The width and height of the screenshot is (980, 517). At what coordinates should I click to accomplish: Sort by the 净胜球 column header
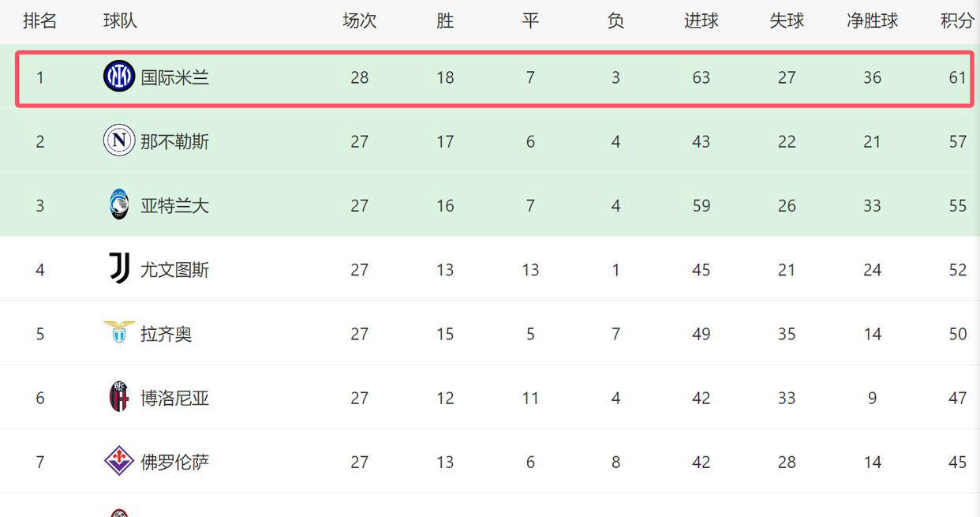[x=872, y=21]
